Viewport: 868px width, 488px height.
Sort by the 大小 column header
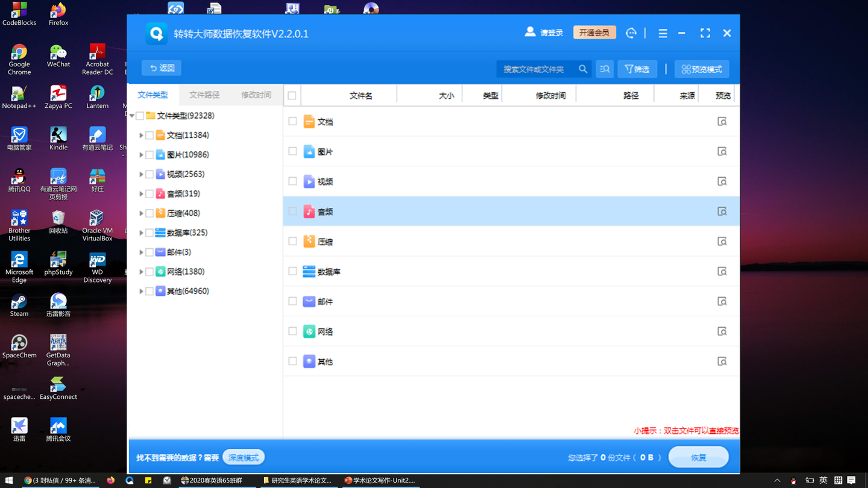[446, 96]
